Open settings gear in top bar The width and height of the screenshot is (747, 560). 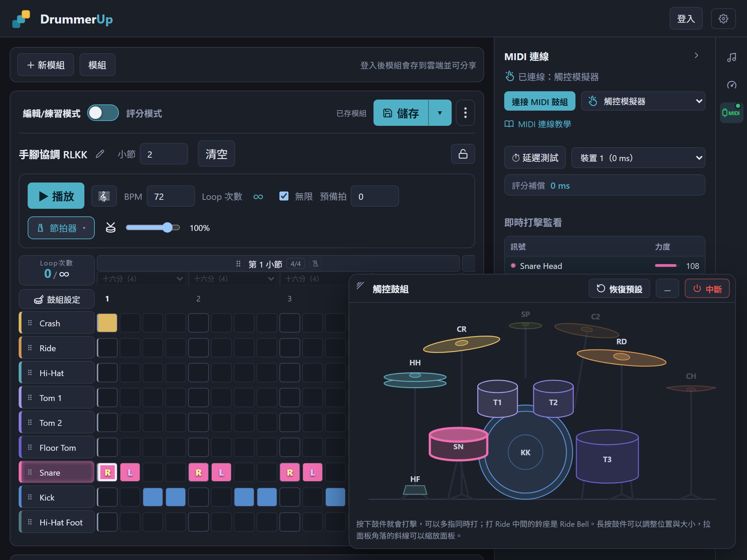(x=723, y=19)
